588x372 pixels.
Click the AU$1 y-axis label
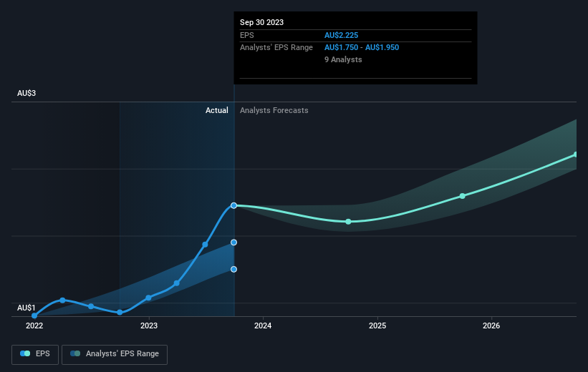pos(26,308)
